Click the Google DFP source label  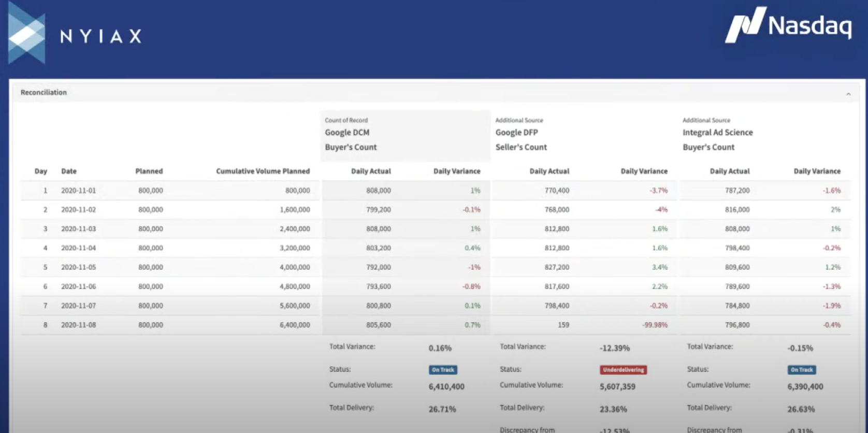pos(516,132)
